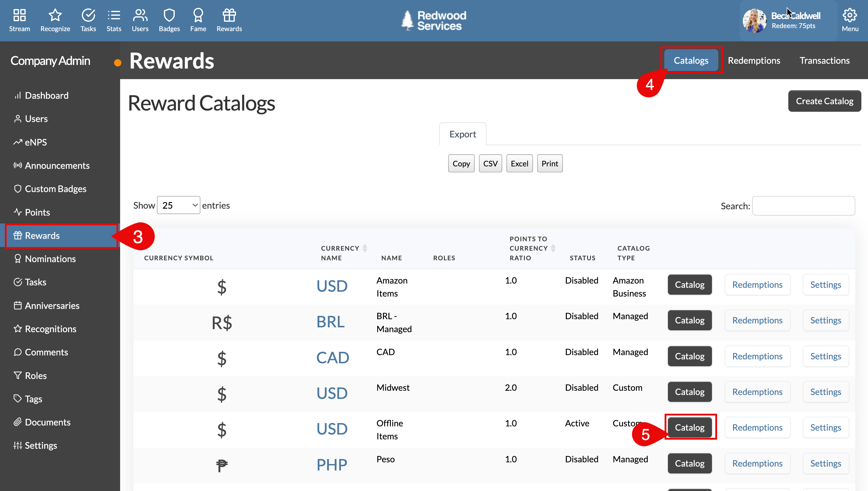This screenshot has width=868, height=491.
Task: Open the Menu gear icon
Action: coord(850,15)
